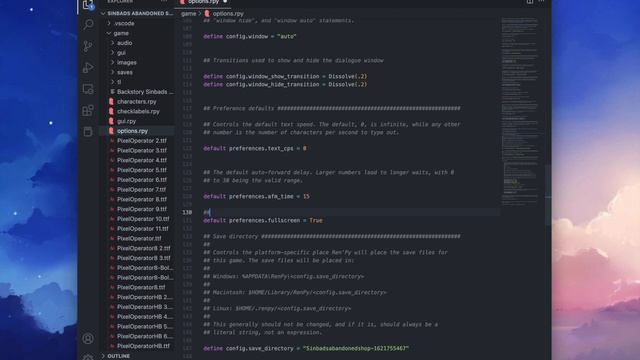Open PixelOperator 7.ttf font file

[x=138, y=190]
